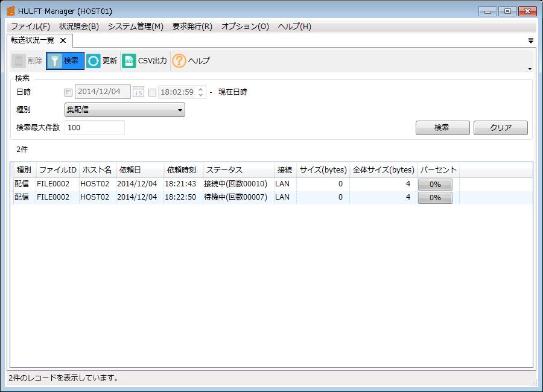Viewport: 543px width, 392px height.
Task: Sort by 接続 column header
Action: pyautogui.click(x=285, y=170)
